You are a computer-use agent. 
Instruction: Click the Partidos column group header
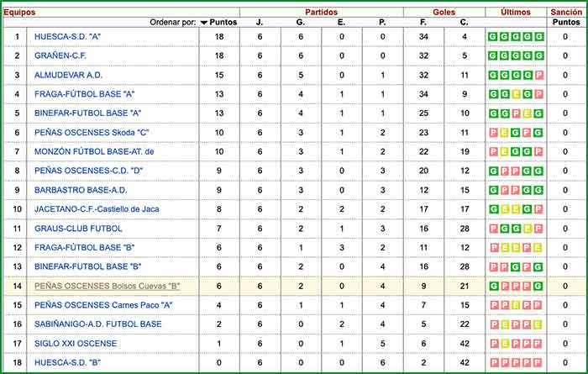pos(322,13)
